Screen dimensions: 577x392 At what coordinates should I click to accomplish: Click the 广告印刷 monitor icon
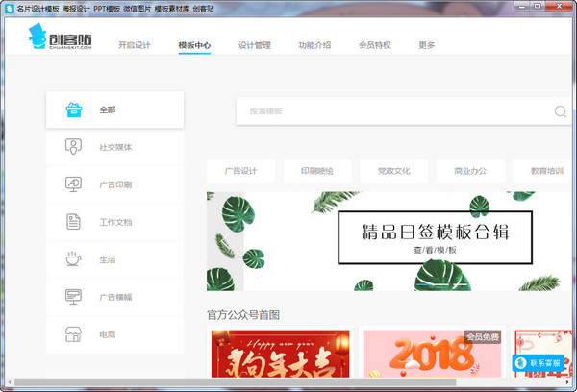[73, 184]
